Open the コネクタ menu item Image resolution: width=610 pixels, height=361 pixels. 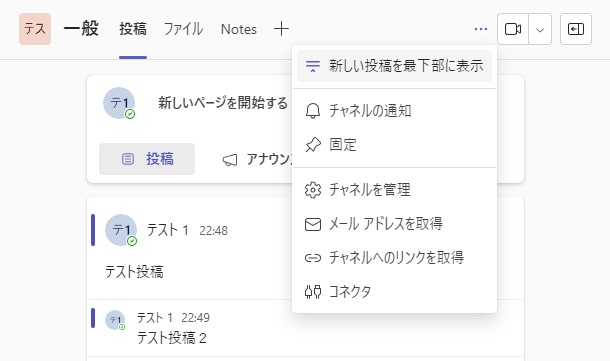point(394,291)
